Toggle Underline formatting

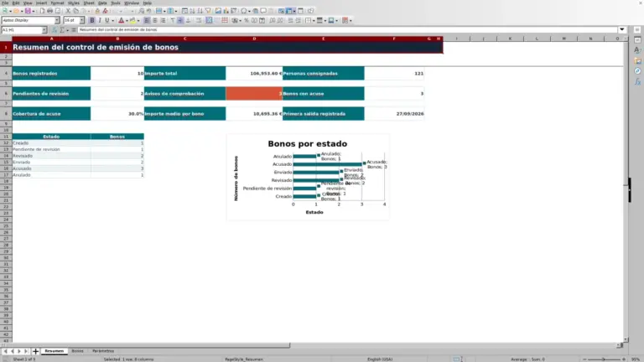[x=107, y=20]
